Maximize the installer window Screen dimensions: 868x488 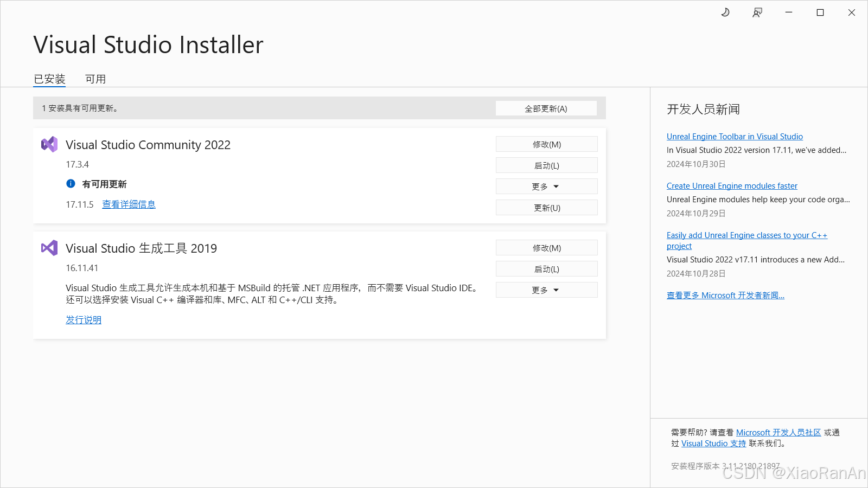click(x=820, y=12)
